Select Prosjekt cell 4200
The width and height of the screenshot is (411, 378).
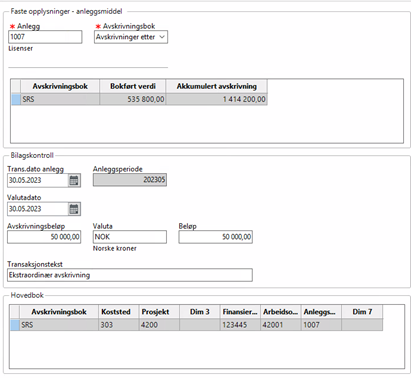[159, 325]
